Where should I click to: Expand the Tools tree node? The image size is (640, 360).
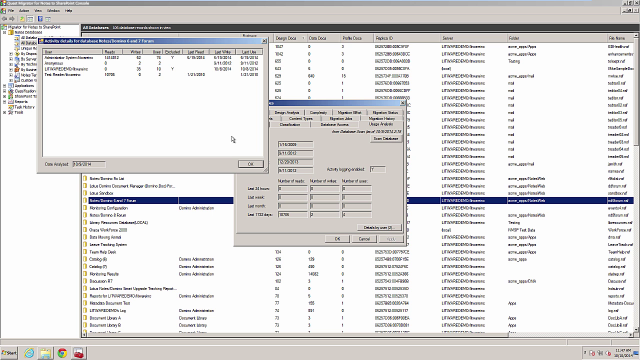point(4,112)
